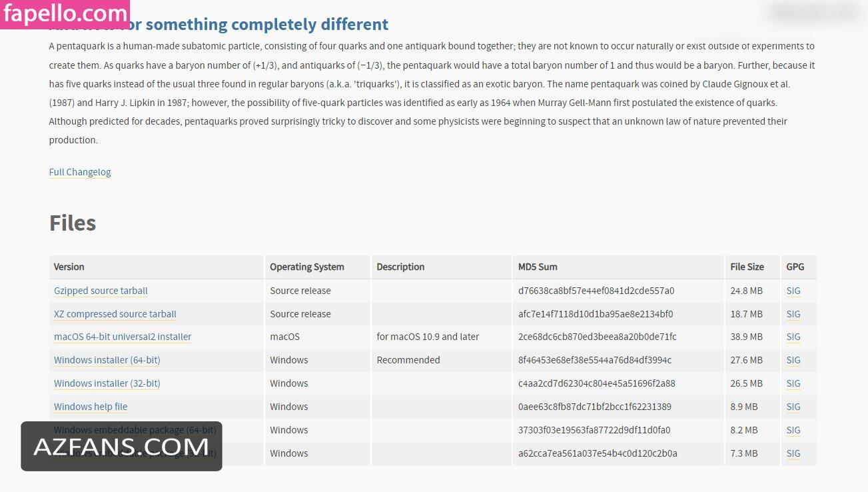Open SIG link for 8.2 MB embeddable package

pos(793,430)
